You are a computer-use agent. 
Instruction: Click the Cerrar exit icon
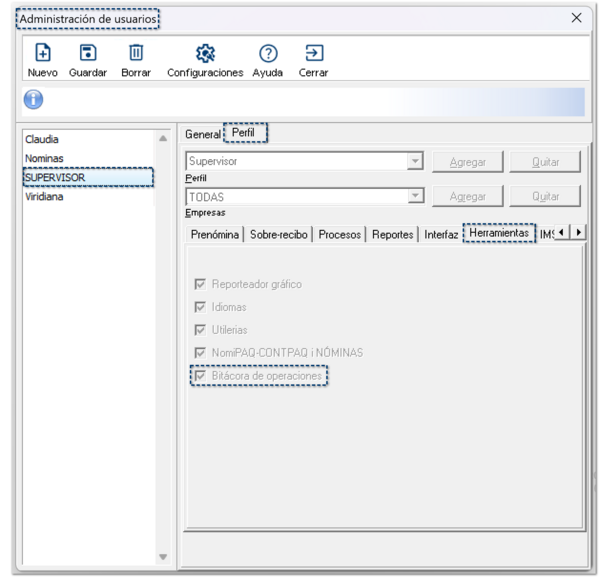click(x=313, y=52)
